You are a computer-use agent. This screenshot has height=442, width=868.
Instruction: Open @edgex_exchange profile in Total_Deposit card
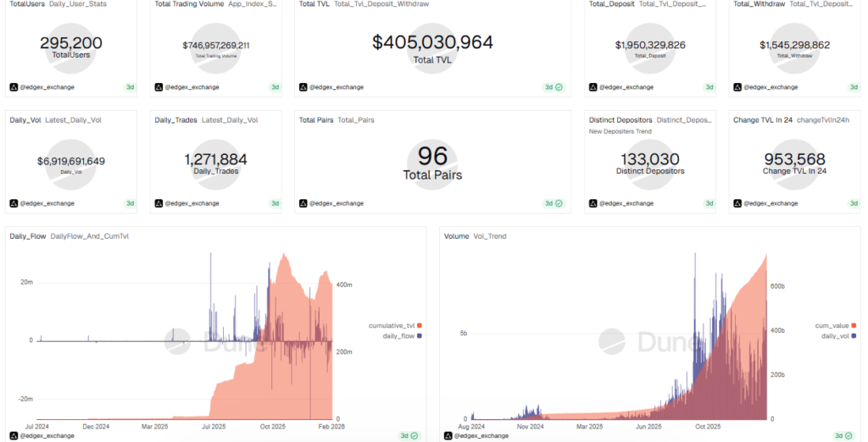point(626,87)
